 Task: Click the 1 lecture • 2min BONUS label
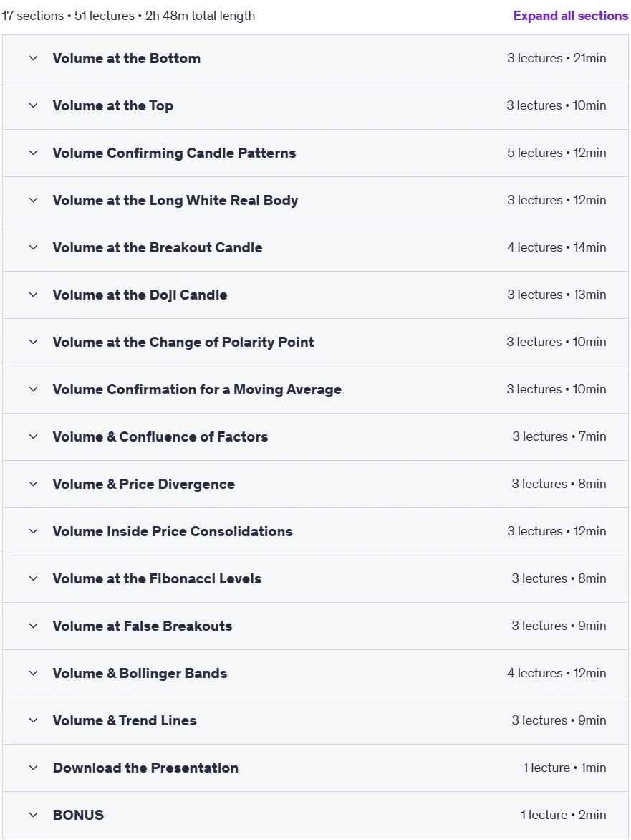click(563, 815)
